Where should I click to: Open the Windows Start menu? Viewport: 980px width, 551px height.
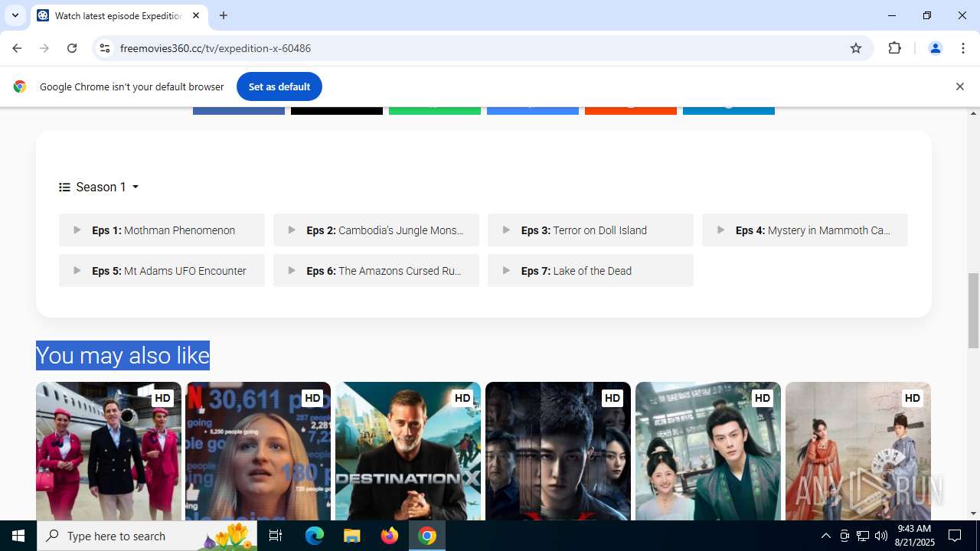click(18, 536)
